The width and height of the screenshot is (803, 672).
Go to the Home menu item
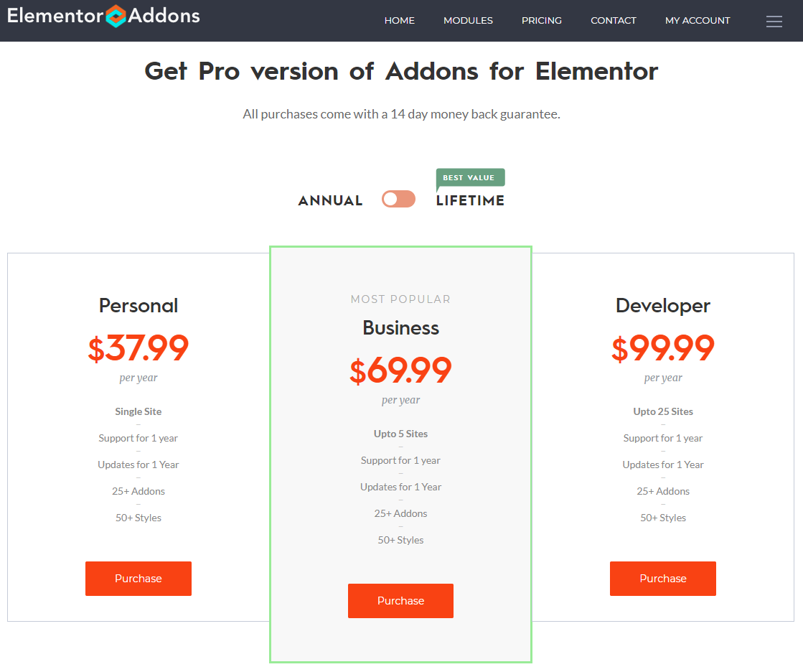399,21
